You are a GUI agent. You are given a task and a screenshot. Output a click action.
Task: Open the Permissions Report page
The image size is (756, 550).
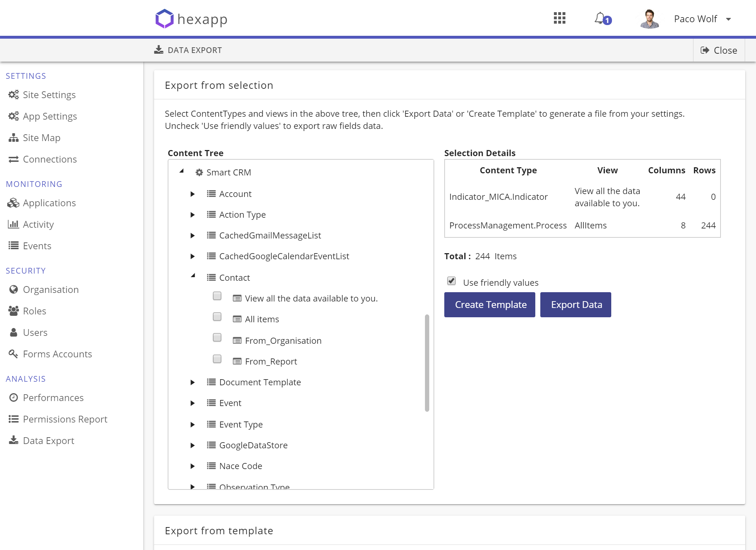[x=65, y=419]
